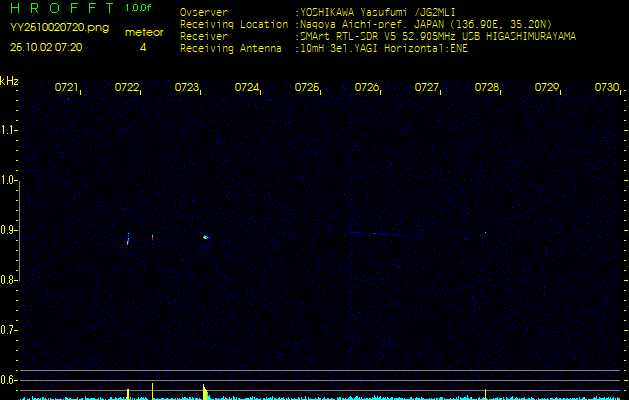
Task: Select the faint streak echo near 0726
Action: pyautogui.click(x=366, y=233)
